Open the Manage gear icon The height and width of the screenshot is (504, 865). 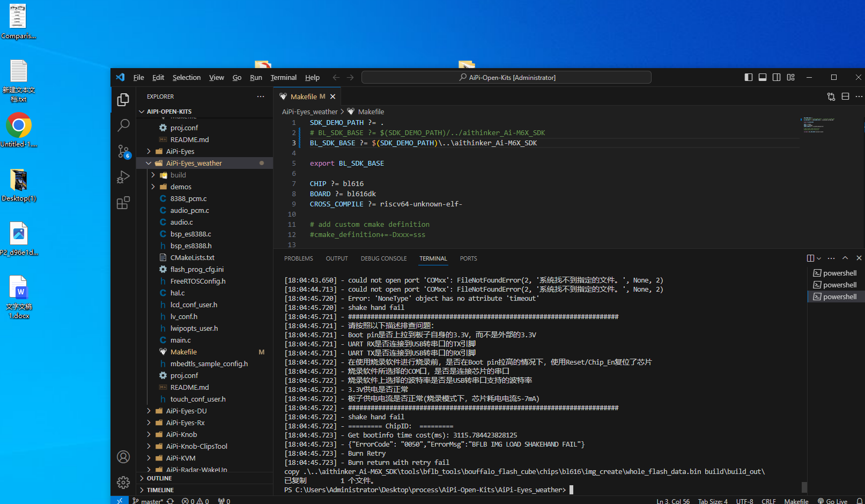tap(123, 483)
